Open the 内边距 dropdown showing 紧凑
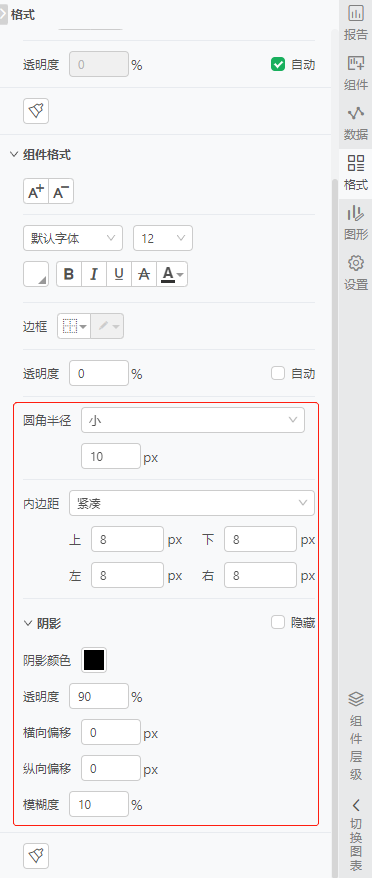 [192, 503]
